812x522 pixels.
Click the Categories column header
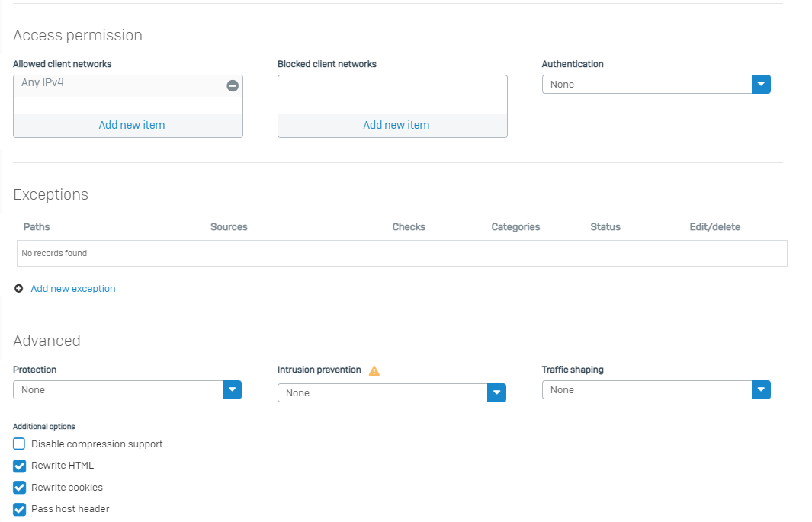pos(515,227)
